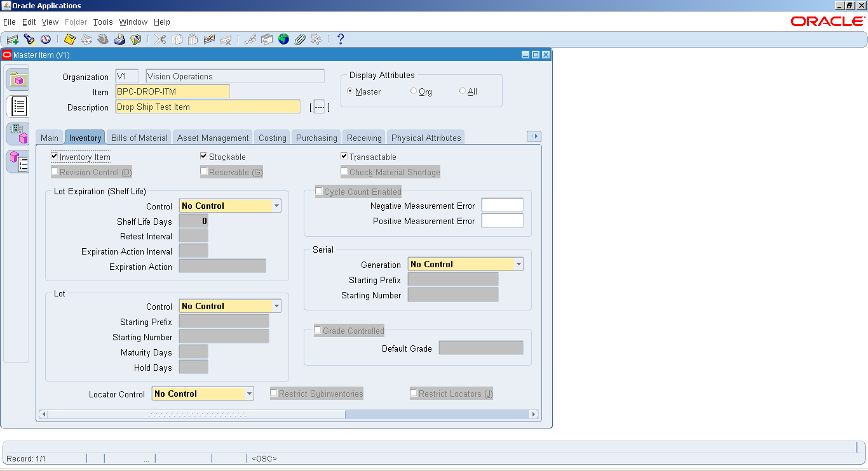Switch to the Physical Attributes tab
The height and width of the screenshot is (471, 868).
[426, 138]
